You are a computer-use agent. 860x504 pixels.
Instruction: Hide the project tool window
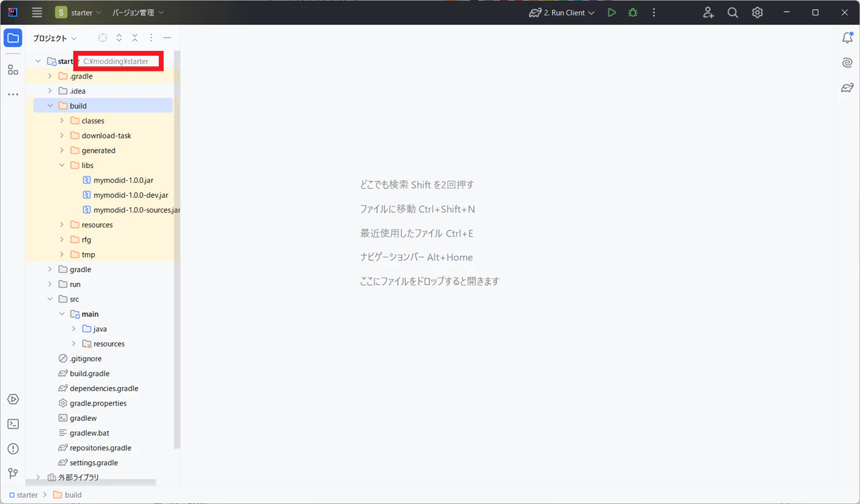[x=167, y=38]
